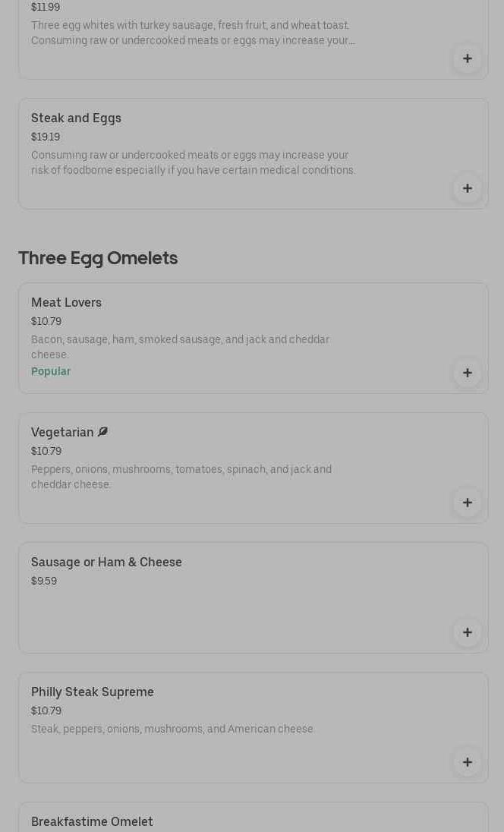The width and height of the screenshot is (504, 832).
Task: Click the $19.19 Steak and Eggs price
Action: point(46,137)
